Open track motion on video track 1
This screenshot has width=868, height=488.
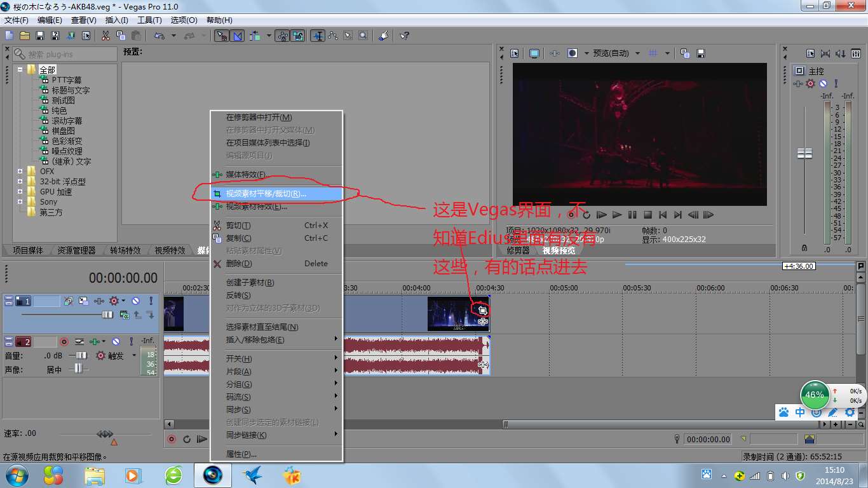pyautogui.click(x=83, y=301)
